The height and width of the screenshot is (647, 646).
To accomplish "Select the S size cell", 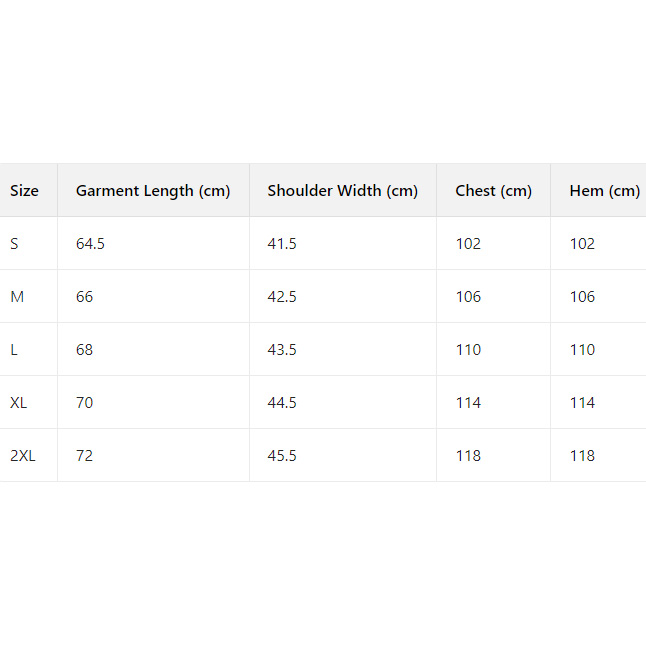I will 15,244.
